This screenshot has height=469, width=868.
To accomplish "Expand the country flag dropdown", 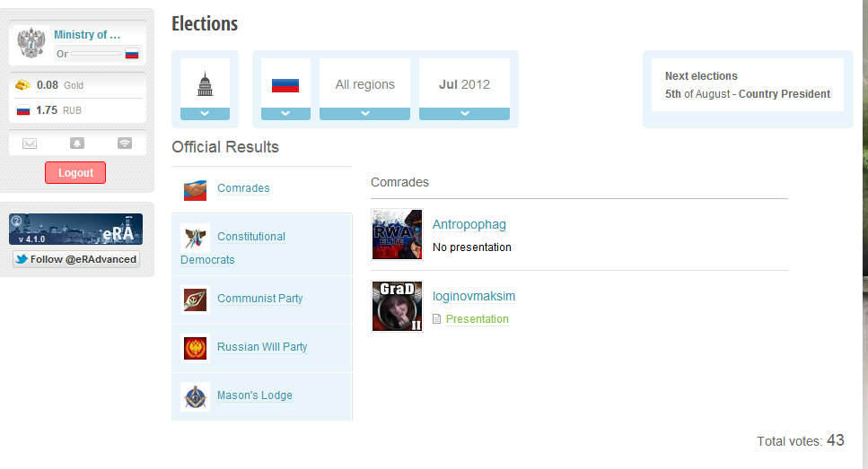I will tap(285, 114).
